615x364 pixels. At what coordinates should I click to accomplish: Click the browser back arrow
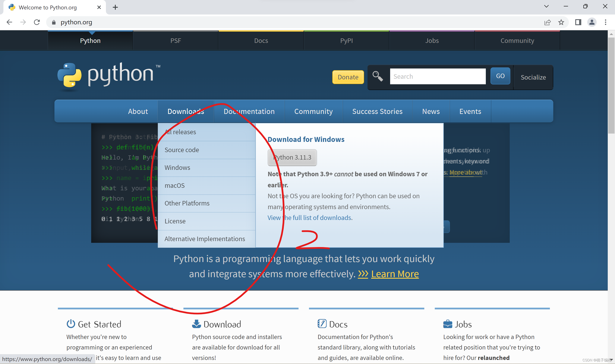[x=9, y=22]
